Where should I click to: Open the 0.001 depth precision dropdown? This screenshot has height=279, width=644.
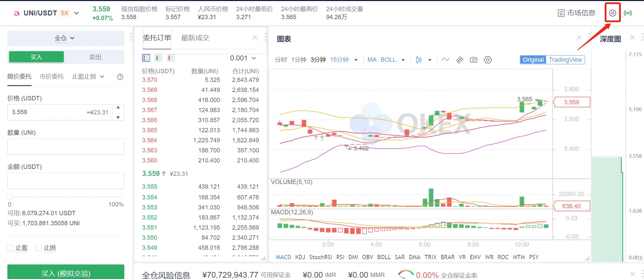243,58
